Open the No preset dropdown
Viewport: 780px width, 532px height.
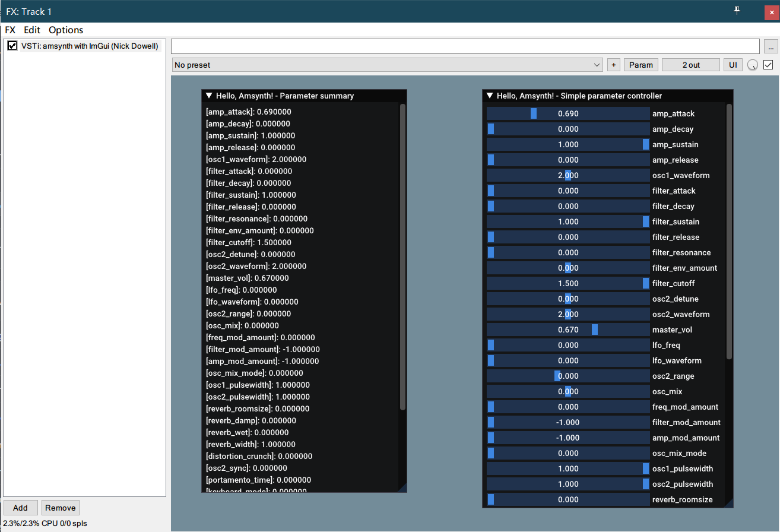point(388,65)
